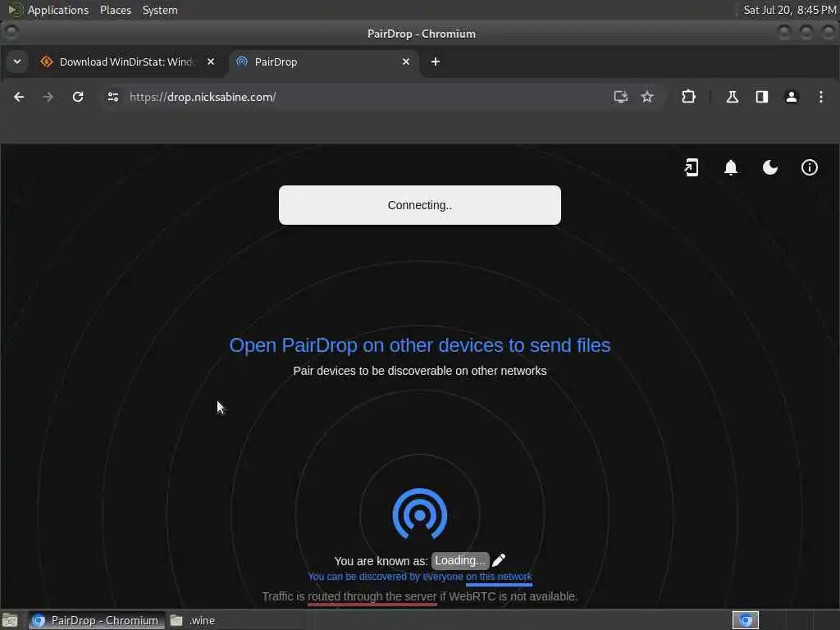Click 'Open PairDrop on other devices' heading
840x630 pixels.
(420, 345)
